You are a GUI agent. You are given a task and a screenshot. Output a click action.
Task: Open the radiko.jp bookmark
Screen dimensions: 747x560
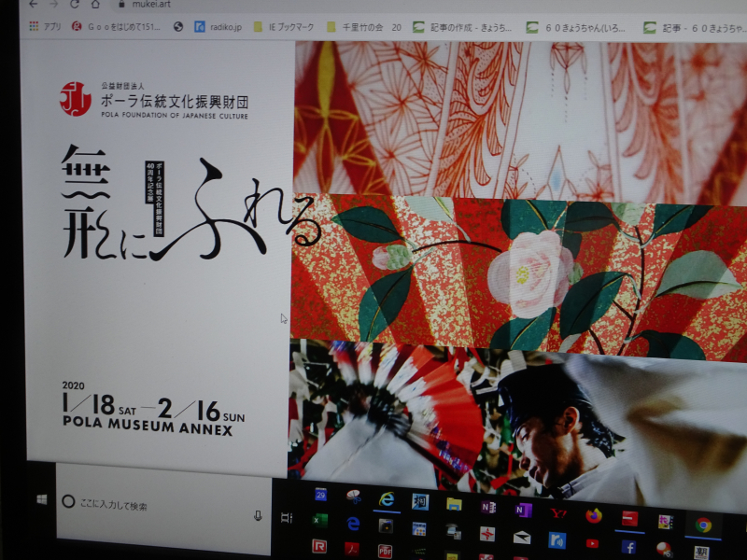click(x=218, y=27)
